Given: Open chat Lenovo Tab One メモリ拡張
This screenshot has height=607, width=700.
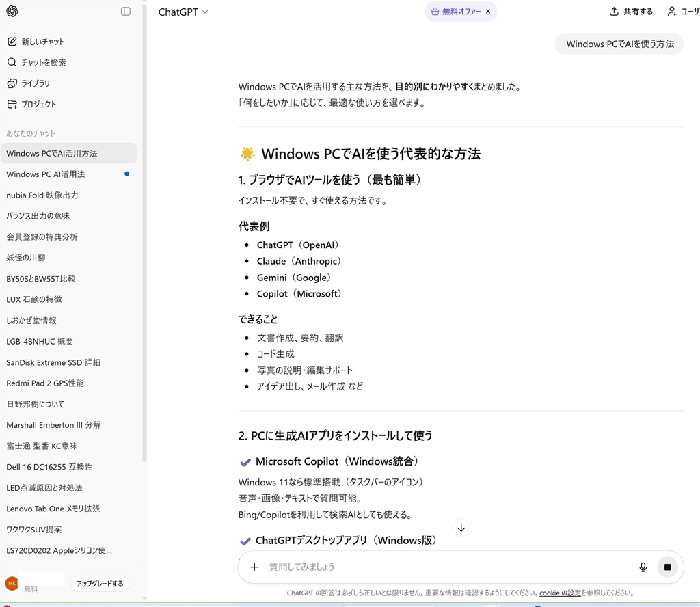Looking at the screenshot, I should coord(69,509).
